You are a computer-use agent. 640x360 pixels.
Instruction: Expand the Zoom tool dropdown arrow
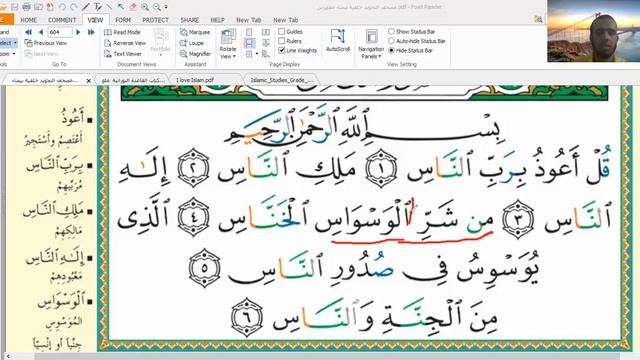14,53
